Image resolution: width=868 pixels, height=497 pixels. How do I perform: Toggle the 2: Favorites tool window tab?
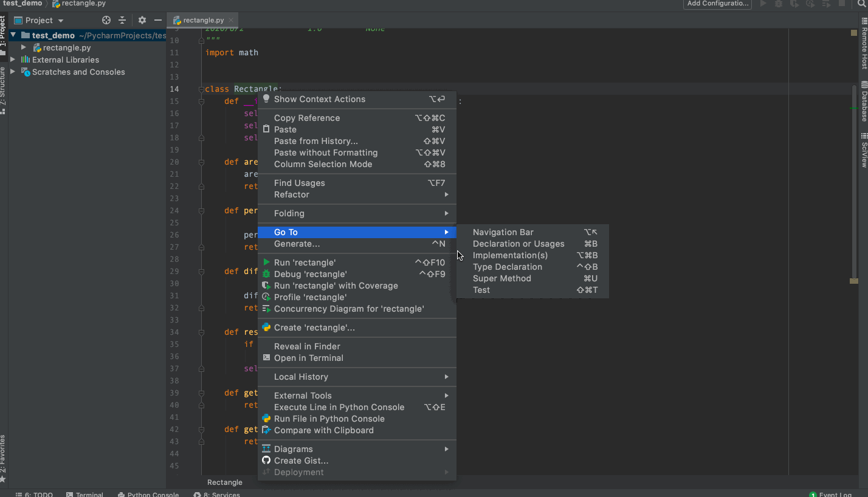pos(4,459)
